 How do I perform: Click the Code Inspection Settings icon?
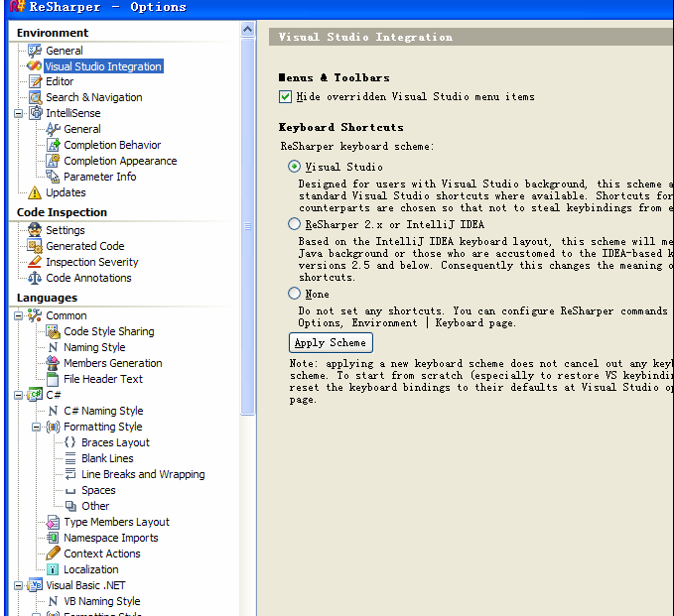click(x=35, y=230)
